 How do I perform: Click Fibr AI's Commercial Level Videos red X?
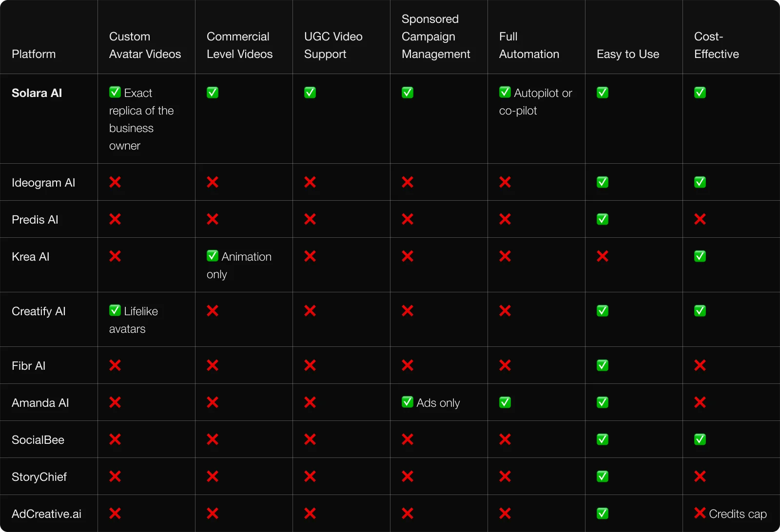pos(213,365)
